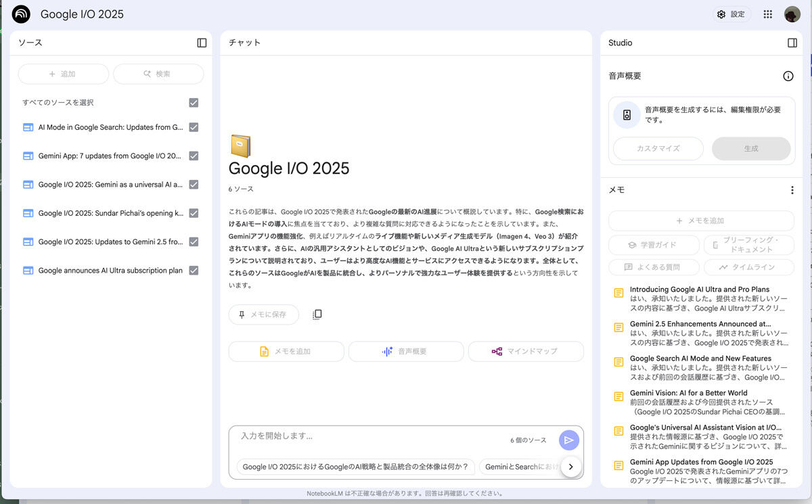Image resolution: width=812 pixels, height=504 pixels.
Task: Click the NotebookLM logo icon
Action: point(21,14)
